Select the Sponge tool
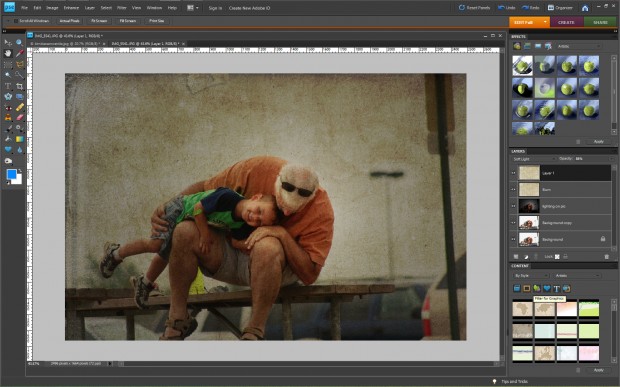Viewport: 620px width, 387px height. [8, 161]
